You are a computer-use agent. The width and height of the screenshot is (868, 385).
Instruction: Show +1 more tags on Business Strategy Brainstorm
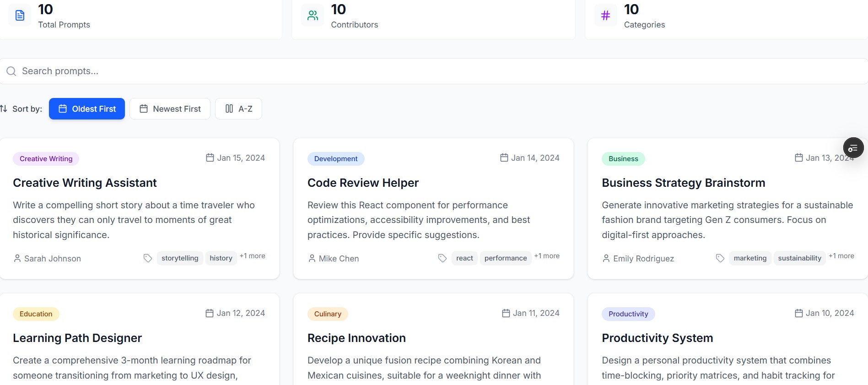(841, 256)
